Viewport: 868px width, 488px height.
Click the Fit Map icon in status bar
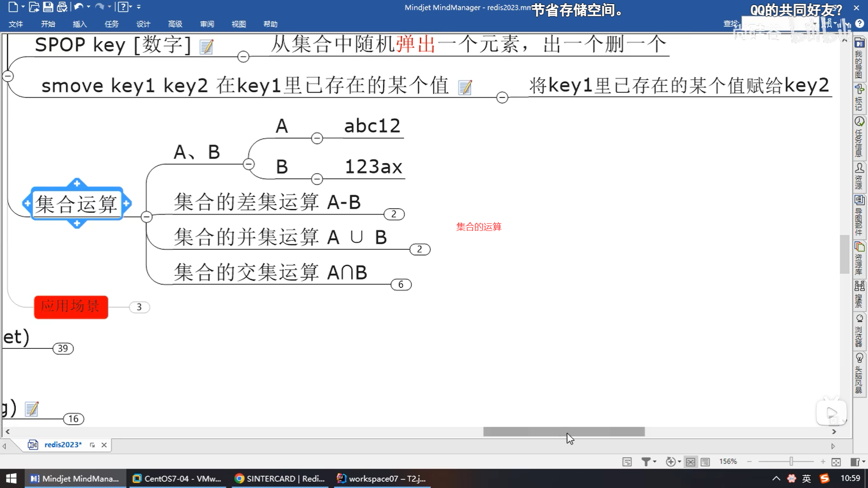coord(836,461)
